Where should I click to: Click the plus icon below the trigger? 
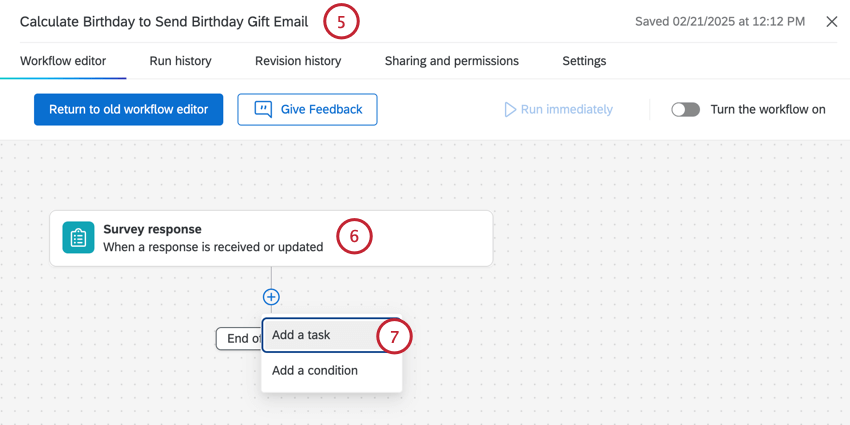271,297
